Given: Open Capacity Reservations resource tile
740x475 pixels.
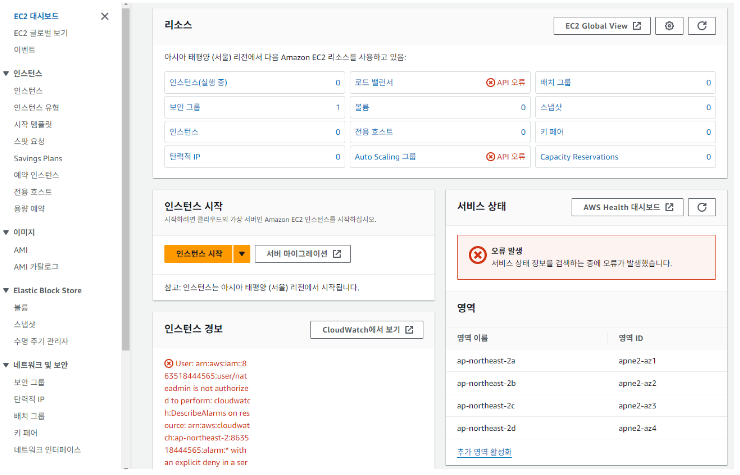Looking at the screenshot, I should 625,157.
